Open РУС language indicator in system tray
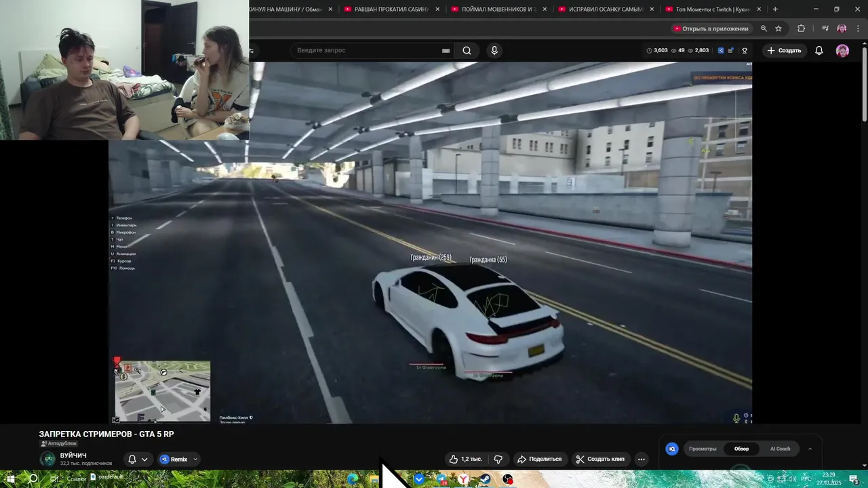 click(806, 479)
